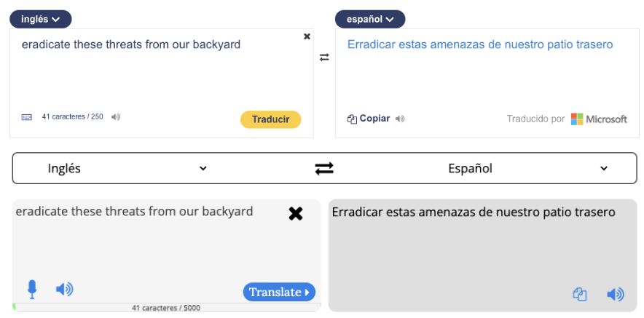
Task: Copy the lower Spanish translation
Action: pos(580,294)
